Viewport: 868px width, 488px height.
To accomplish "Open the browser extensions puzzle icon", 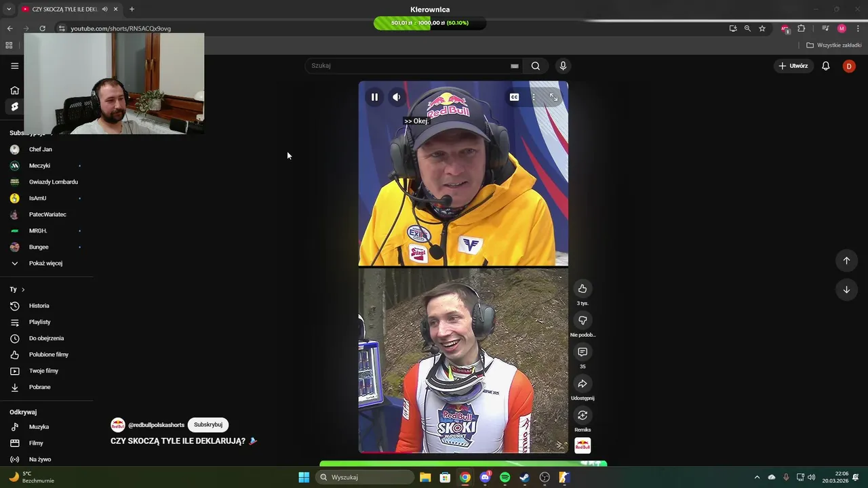I will (x=802, y=28).
